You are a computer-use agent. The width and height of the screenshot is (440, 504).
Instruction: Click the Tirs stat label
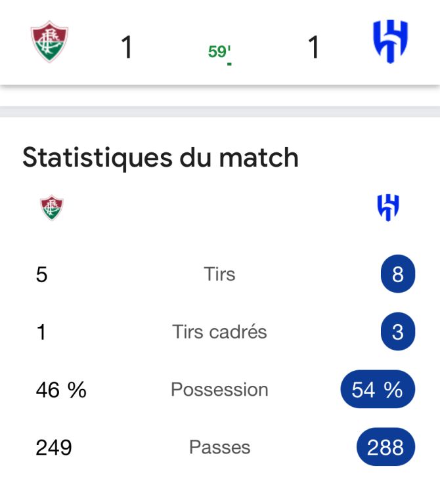[219, 274]
